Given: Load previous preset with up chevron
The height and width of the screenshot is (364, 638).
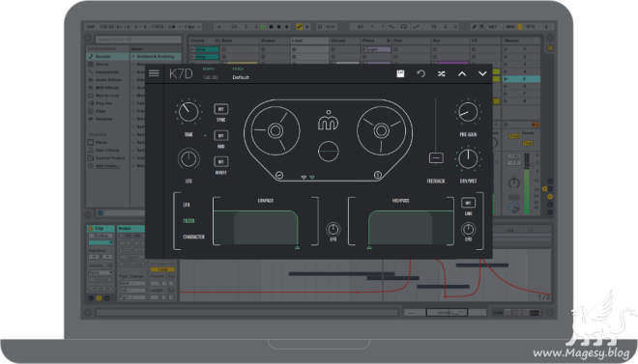Looking at the screenshot, I should 462,74.
